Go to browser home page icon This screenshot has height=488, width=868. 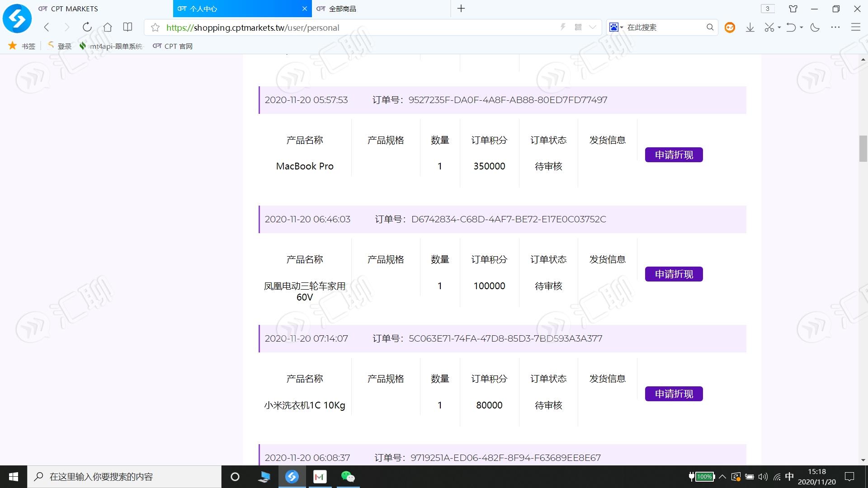(x=108, y=28)
